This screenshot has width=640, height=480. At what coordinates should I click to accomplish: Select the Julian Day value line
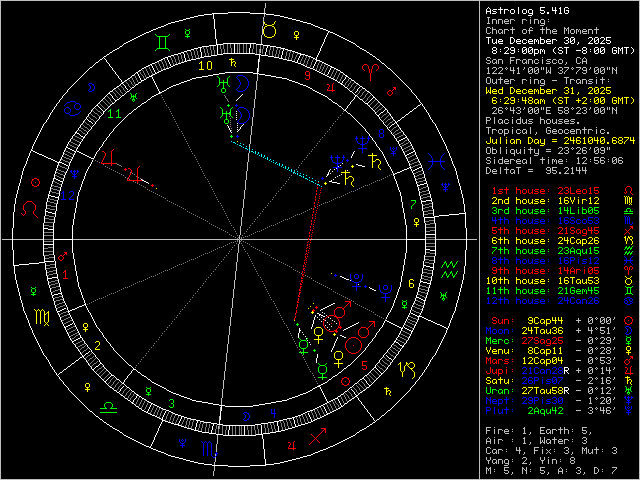pyautogui.click(x=558, y=140)
